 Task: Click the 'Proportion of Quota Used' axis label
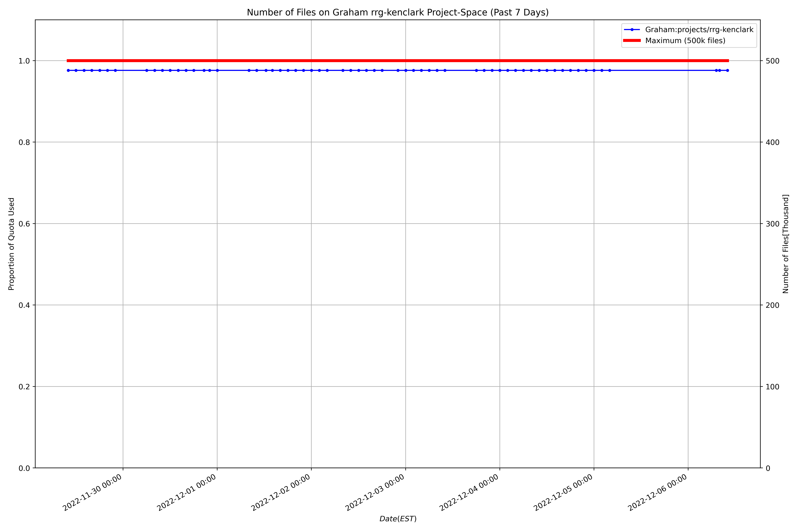pyautogui.click(x=12, y=244)
